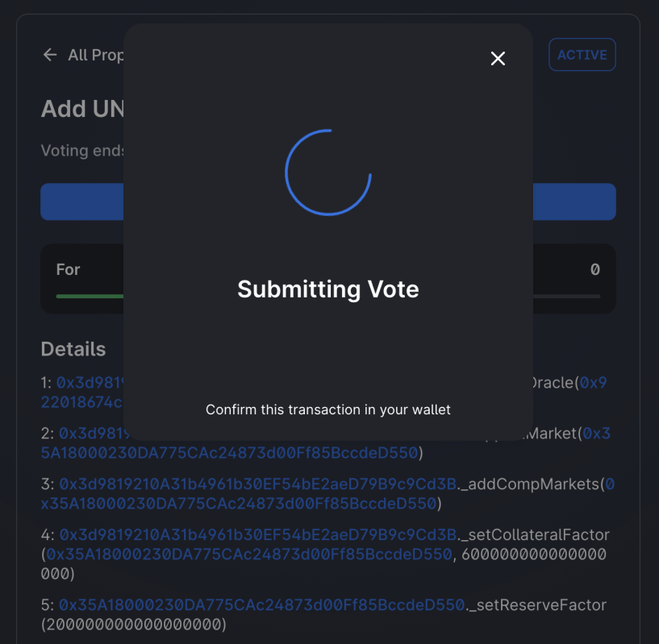
Task: Click the vote count showing 0
Action: click(594, 269)
